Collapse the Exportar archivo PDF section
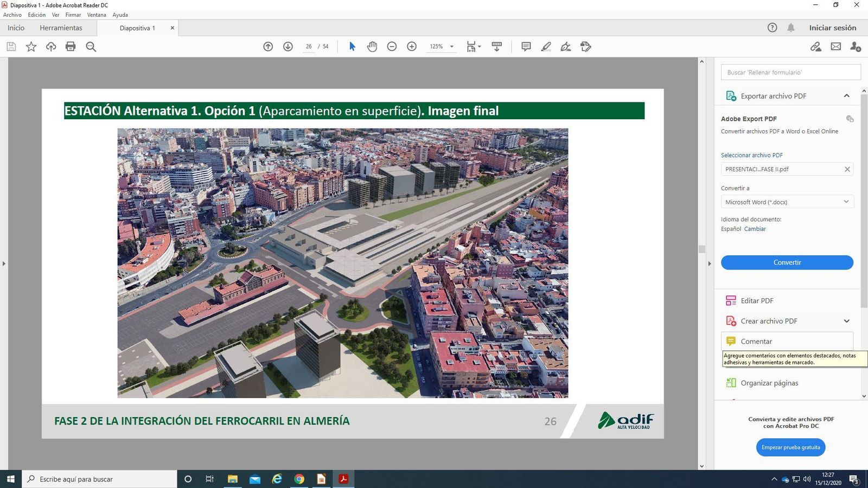 point(847,95)
